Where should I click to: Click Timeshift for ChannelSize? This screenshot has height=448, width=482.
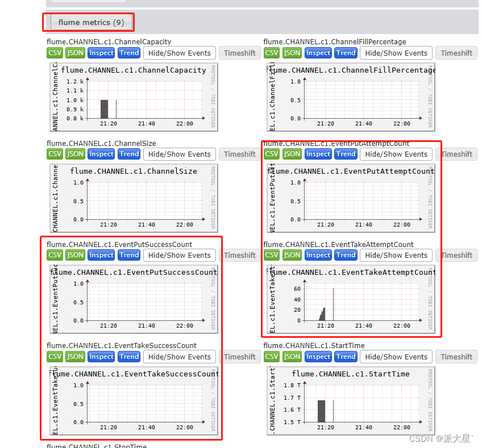(240, 154)
